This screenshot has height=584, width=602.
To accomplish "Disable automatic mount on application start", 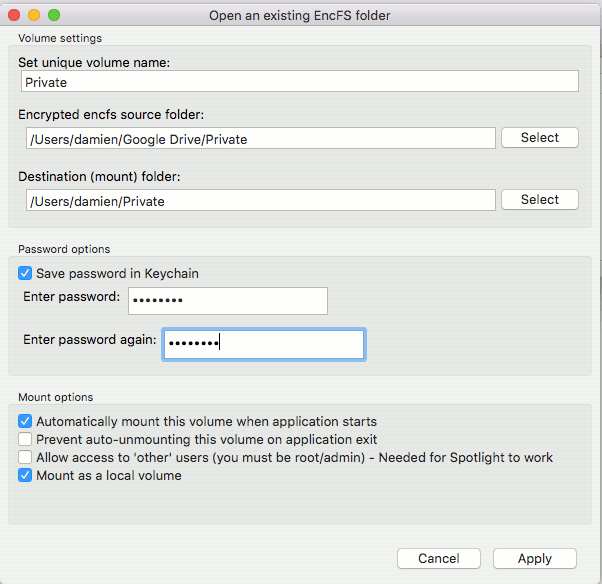I will [x=25, y=421].
